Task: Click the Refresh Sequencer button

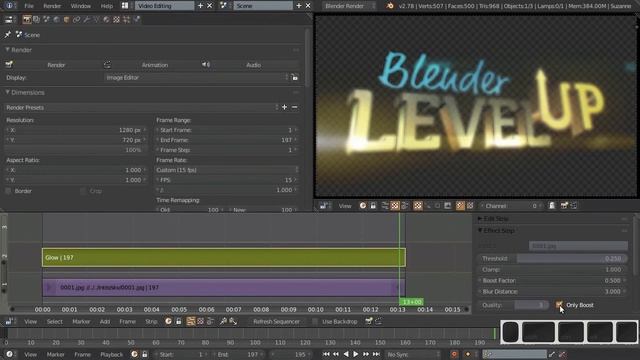Action: pos(276,322)
